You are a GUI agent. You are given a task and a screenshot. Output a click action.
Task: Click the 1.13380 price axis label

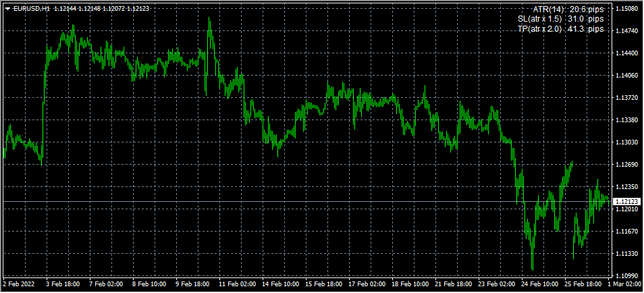(626, 120)
